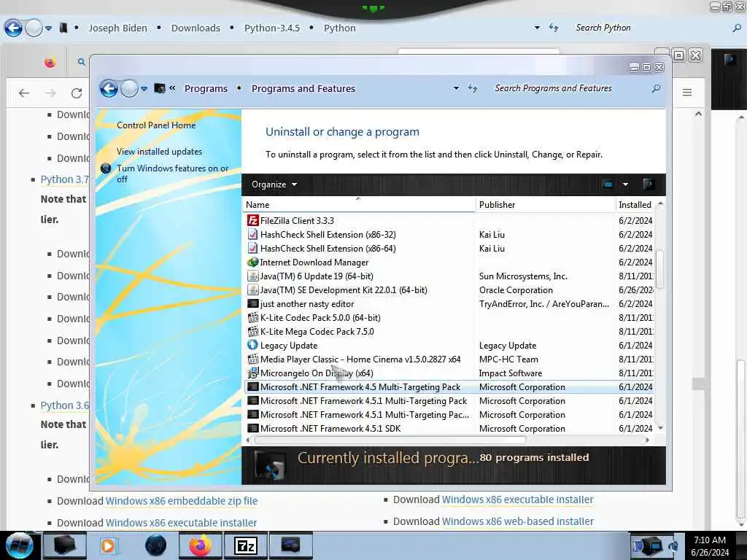Go back in the Python Explorer window

click(13, 28)
